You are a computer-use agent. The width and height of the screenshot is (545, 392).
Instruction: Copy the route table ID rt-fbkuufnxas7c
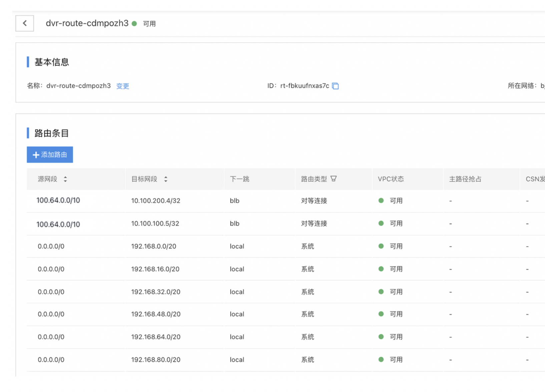pos(336,86)
